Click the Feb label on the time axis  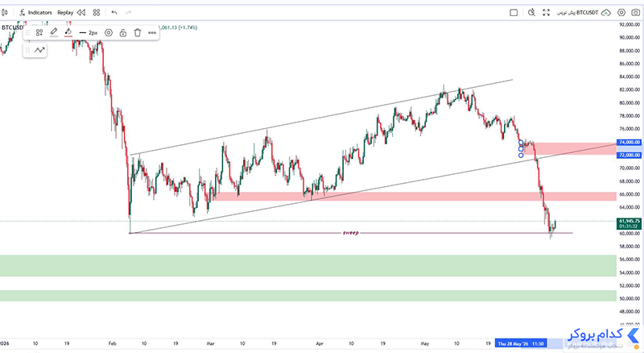(x=113, y=343)
